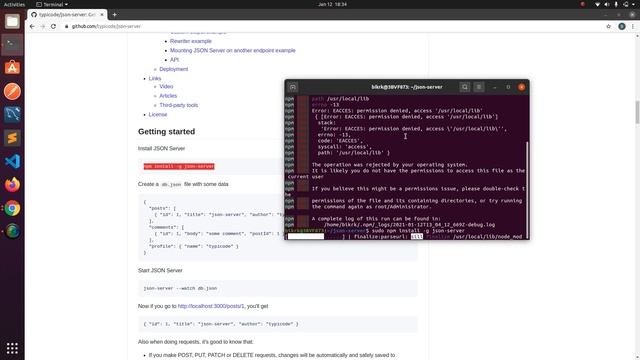Click the volume icon in top bar

point(607,4)
